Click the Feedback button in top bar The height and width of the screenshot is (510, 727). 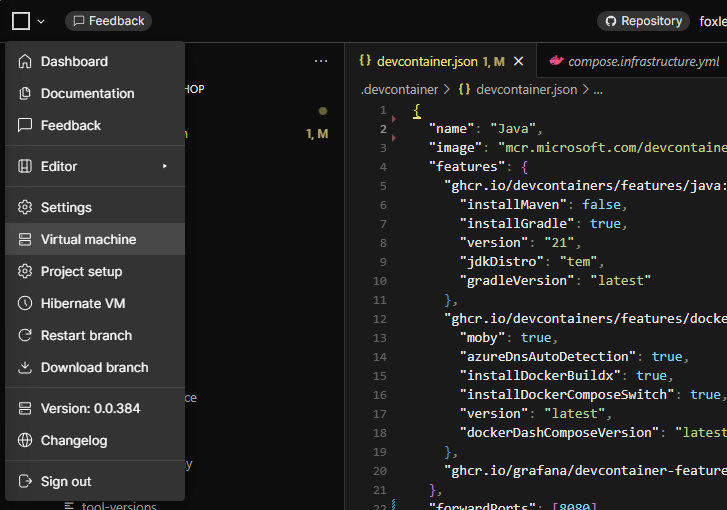click(108, 21)
